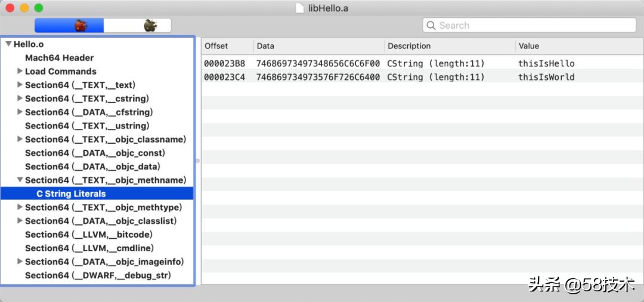Screen dimensions: 644x302
Task: Select Section64 (__DWARF,__debug_str) item
Action: point(98,275)
